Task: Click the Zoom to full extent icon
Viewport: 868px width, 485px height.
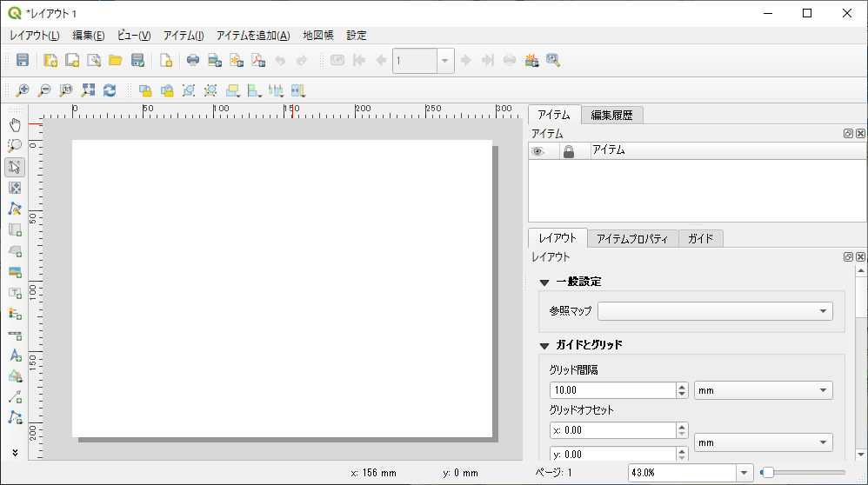Action: tap(88, 90)
